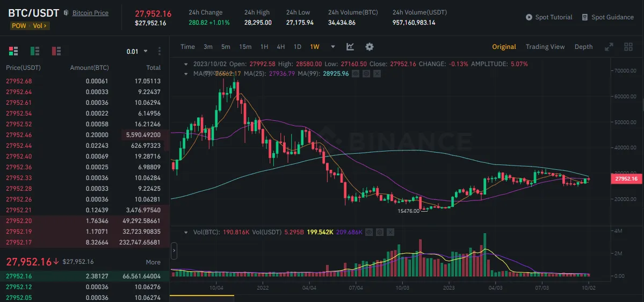Switch to Trading View tab
644x302 pixels.
coord(545,47)
